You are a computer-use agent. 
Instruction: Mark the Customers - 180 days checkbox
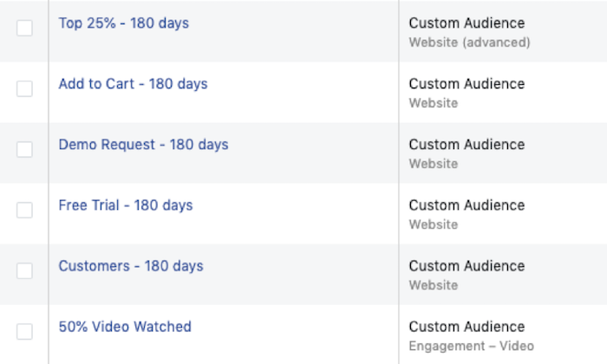[x=24, y=271]
